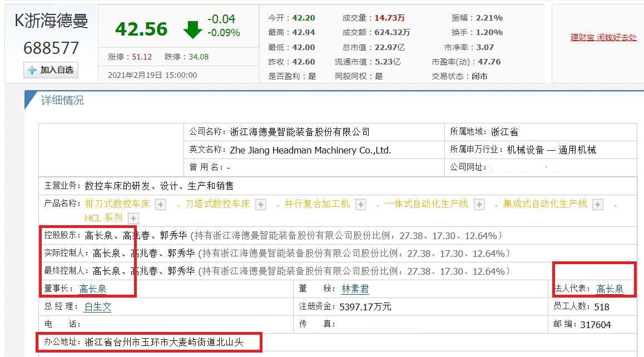Open product link 集成式自动化生产线
The height and width of the screenshot is (357, 644).
point(545,204)
